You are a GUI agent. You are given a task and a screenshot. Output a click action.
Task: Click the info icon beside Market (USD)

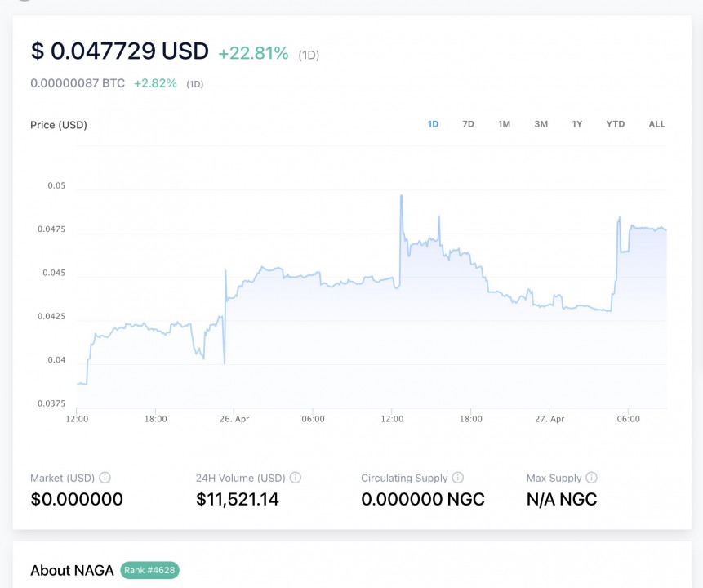click(105, 478)
